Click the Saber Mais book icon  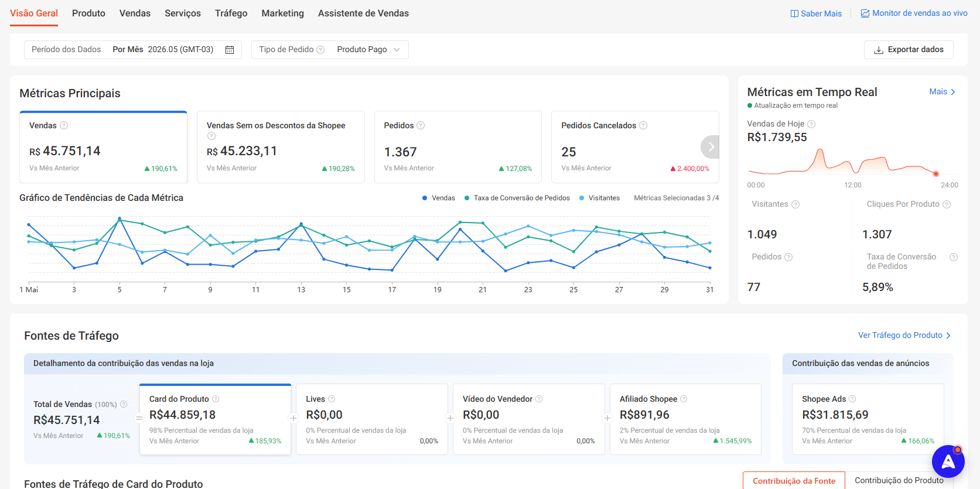click(x=794, y=13)
